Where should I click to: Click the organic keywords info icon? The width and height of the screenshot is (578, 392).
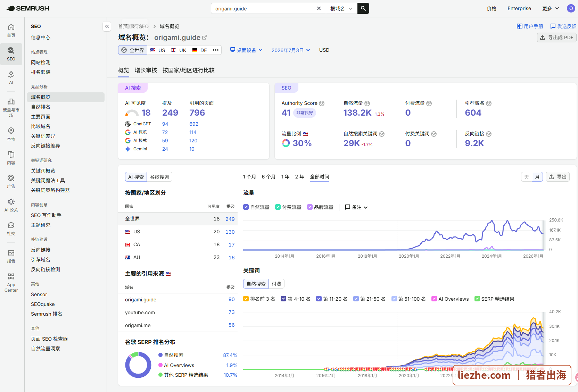(x=382, y=134)
